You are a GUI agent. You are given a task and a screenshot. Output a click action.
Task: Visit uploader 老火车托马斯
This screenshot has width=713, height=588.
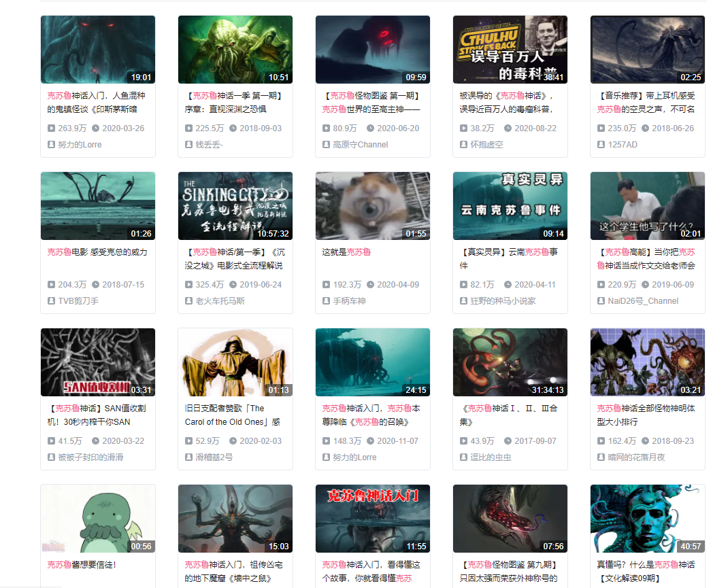pos(220,301)
